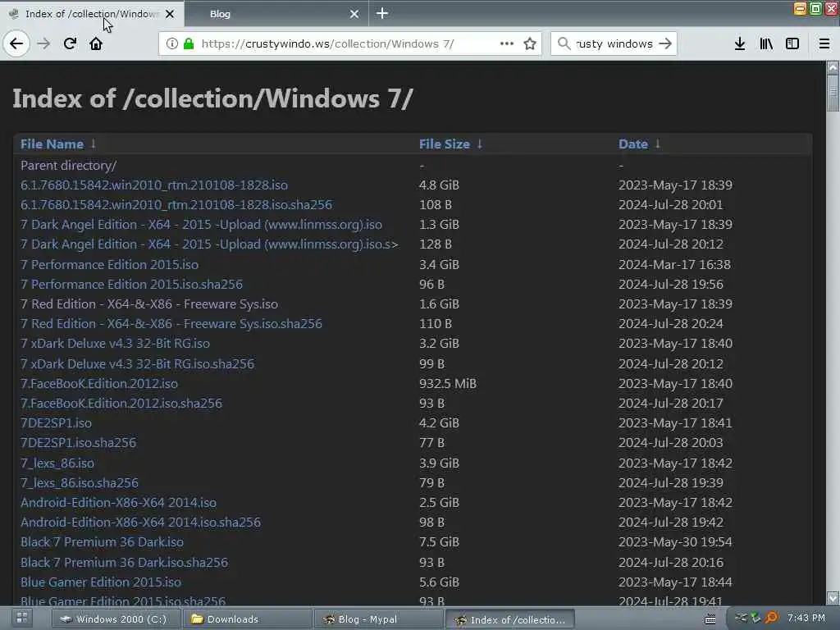
Task: Click the green secure connection padlock
Action: (189, 44)
